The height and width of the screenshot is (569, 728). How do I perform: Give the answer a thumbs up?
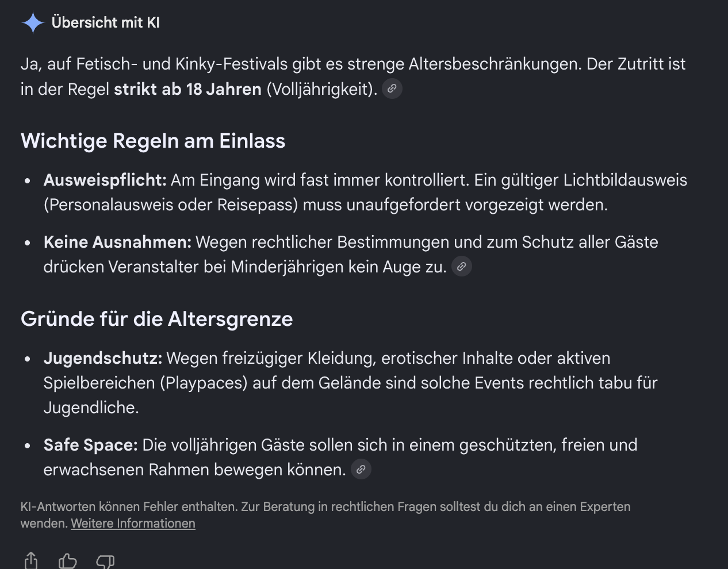click(68, 561)
